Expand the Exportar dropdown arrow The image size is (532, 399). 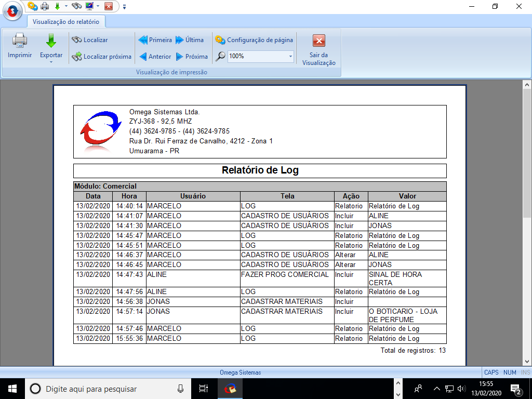51,62
